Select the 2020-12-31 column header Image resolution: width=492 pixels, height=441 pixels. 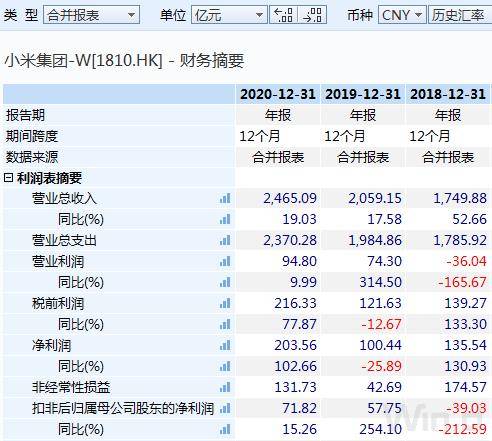[x=278, y=94]
